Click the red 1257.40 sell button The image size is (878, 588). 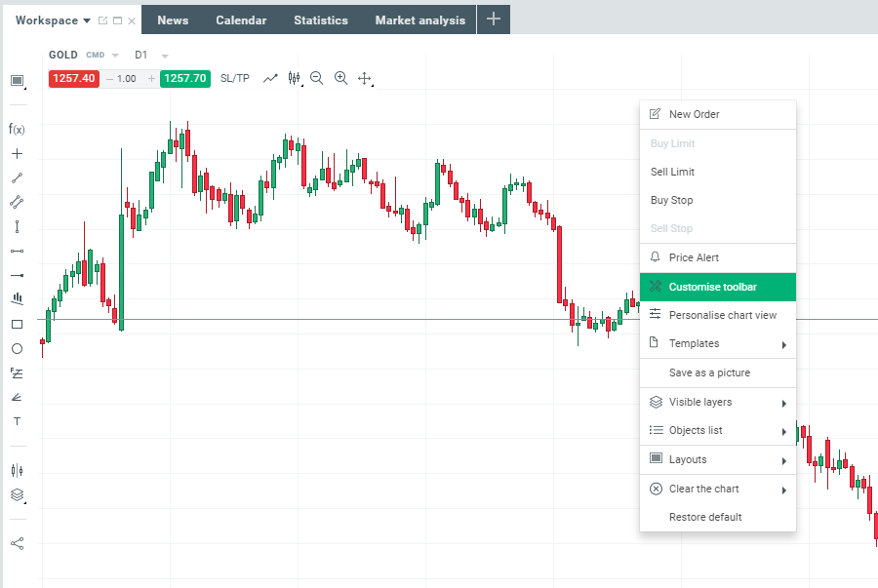tap(73, 78)
